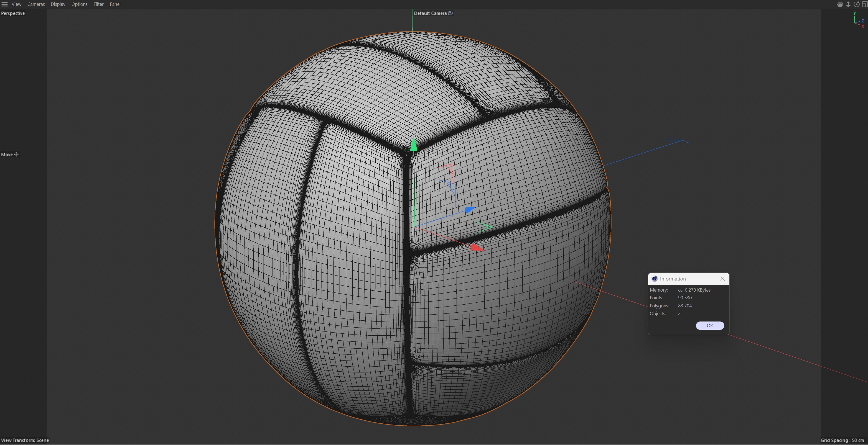This screenshot has width=868, height=445.
Task: Click the red X-axis arrow handle
Action: pyautogui.click(x=476, y=248)
